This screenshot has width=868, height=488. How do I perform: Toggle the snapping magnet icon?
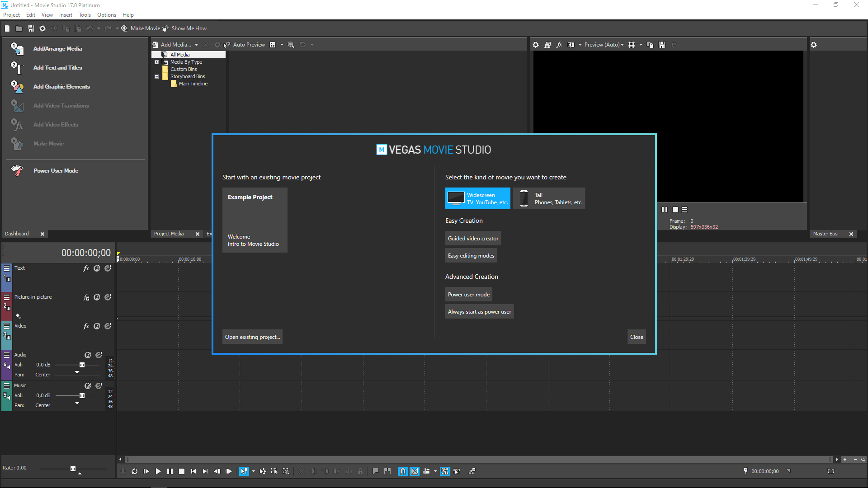coord(402,471)
